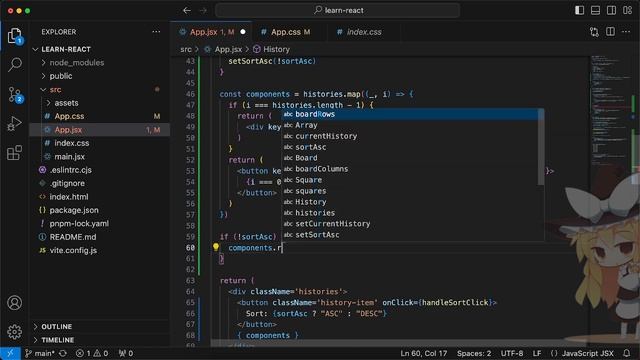Click the errors and warnings status
640x360 pixels.
pos(92,353)
